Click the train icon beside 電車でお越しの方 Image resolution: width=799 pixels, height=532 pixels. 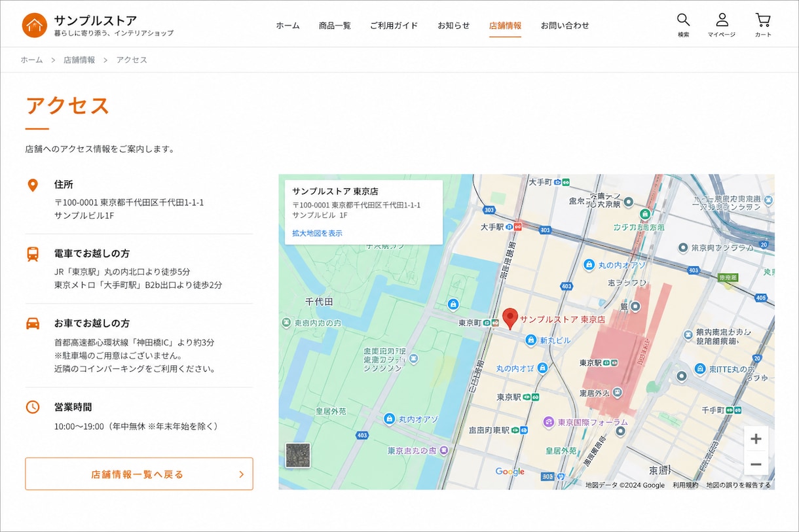[x=33, y=254]
